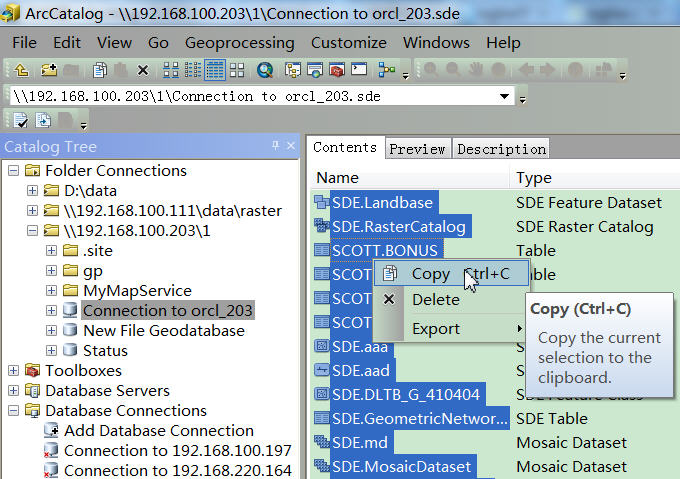
Task: Open the red ArcToolbox window icon
Action: [x=337, y=70]
